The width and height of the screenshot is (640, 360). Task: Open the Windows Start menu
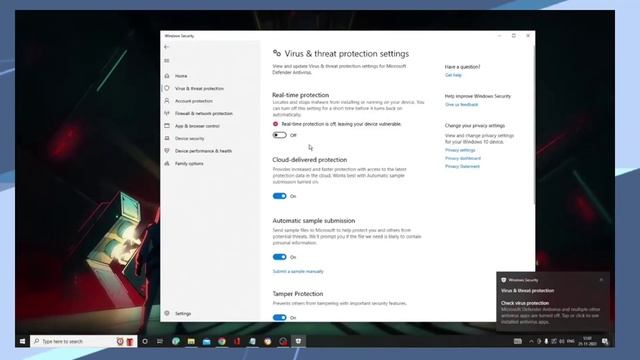[22, 341]
